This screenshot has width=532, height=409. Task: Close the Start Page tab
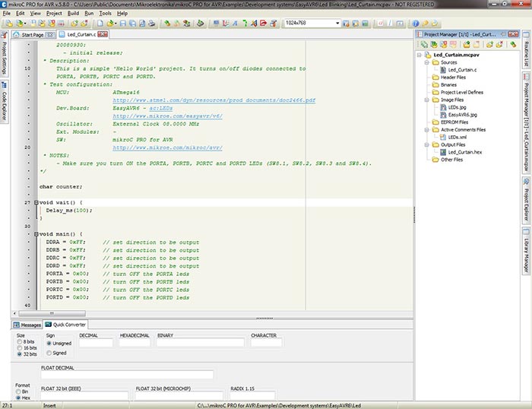point(50,35)
